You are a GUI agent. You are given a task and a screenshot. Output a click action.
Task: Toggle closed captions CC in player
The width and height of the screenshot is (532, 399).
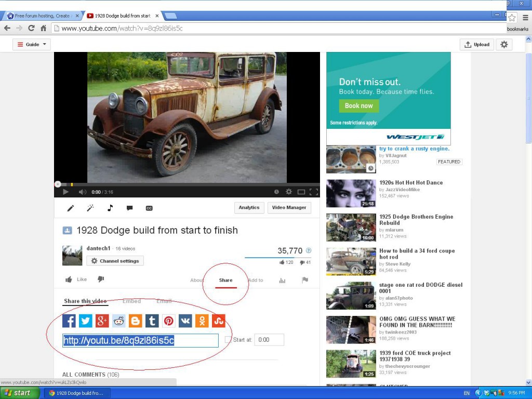(x=149, y=208)
